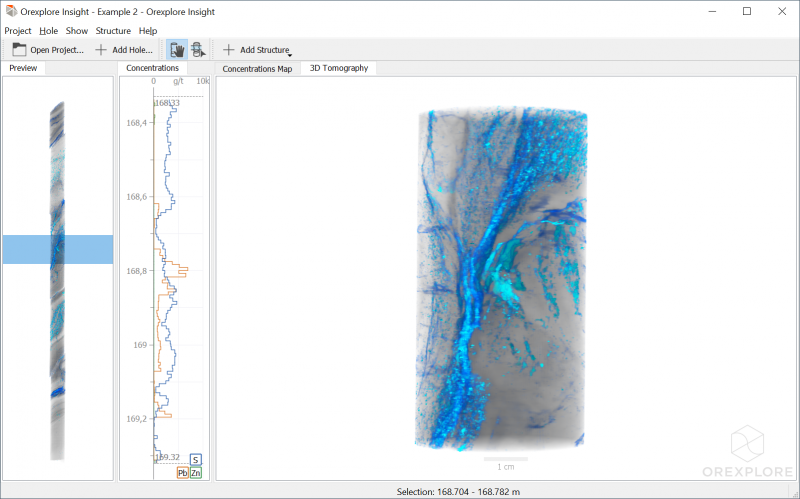Switch to the Concentrations Map tab
800x499 pixels.
click(x=257, y=68)
